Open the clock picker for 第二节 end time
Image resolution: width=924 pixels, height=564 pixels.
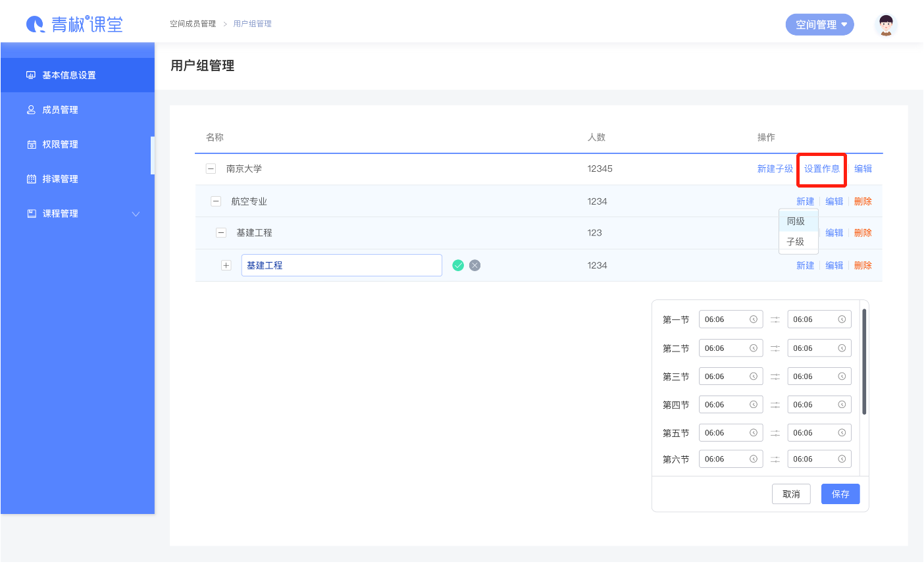tap(842, 348)
